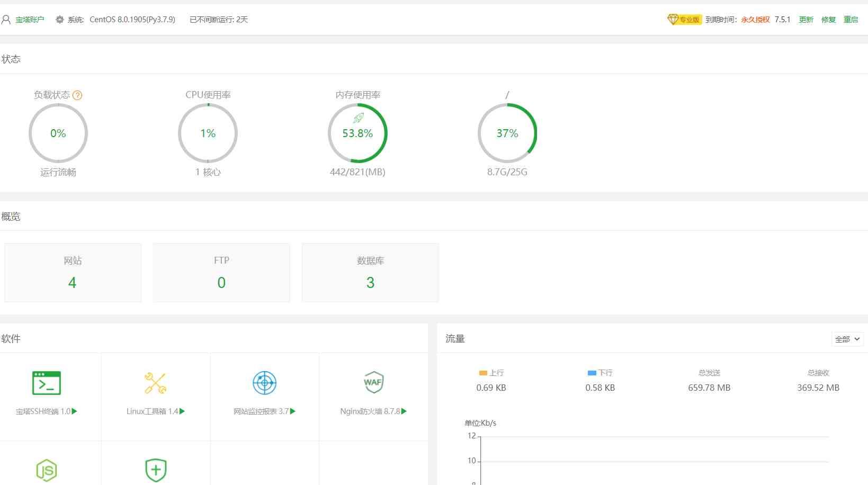
Task: Open the FTP overview card showing 0
Action: click(x=221, y=273)
